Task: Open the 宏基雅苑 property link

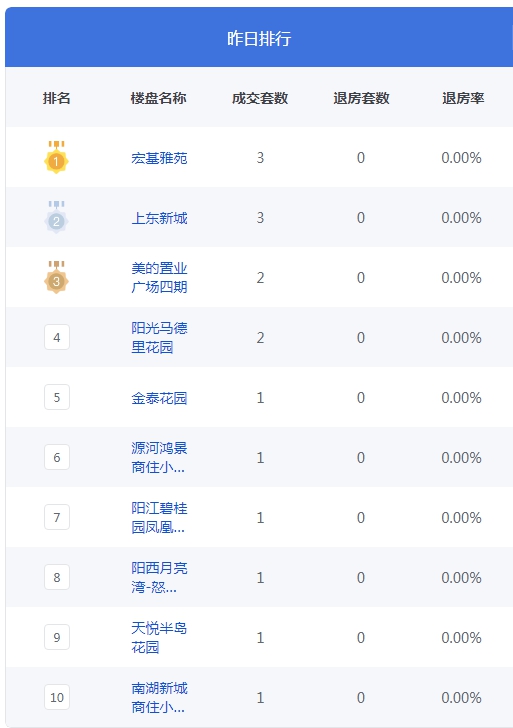Action: click(x=159, y=158)
